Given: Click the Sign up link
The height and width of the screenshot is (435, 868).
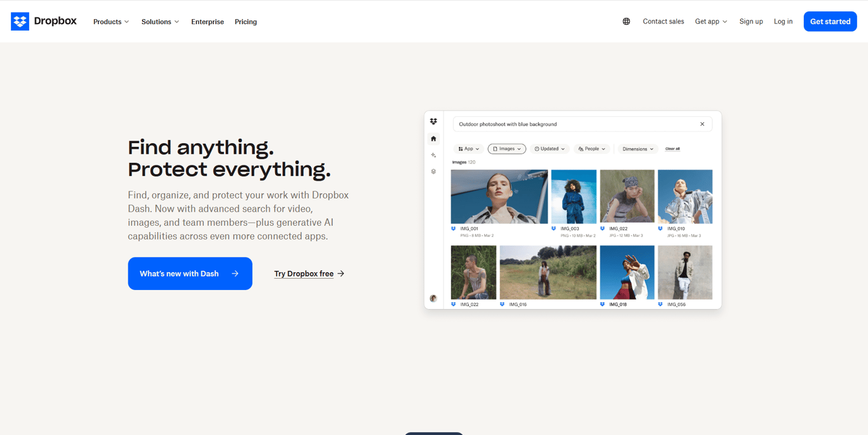Looking at the screenshot, I should 751,22.
